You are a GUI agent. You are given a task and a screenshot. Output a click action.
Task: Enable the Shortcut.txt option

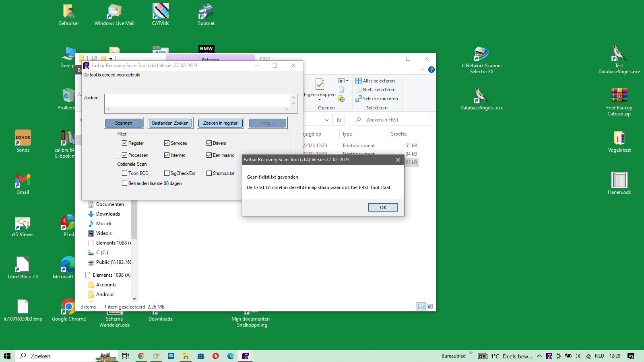coord(209,173)
